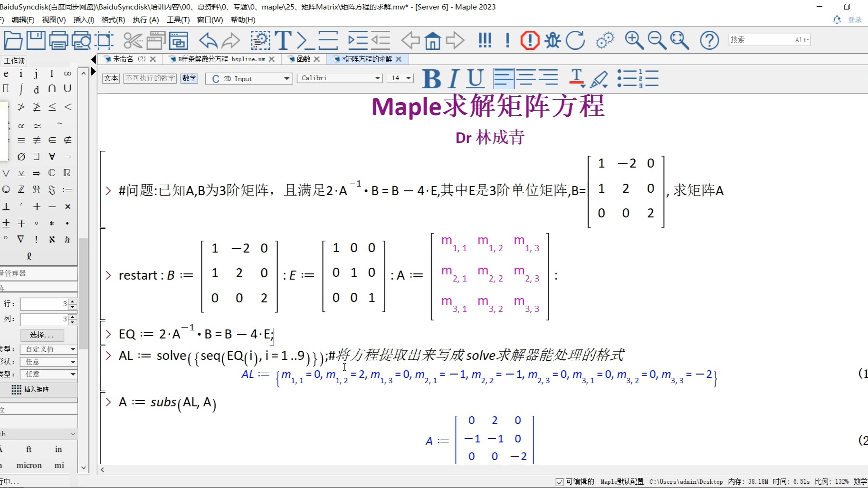The width and height of the screenshot is (868, 488).
Task: Toggle the 可编辑的 checkbox in status bar
Action: 560,482
